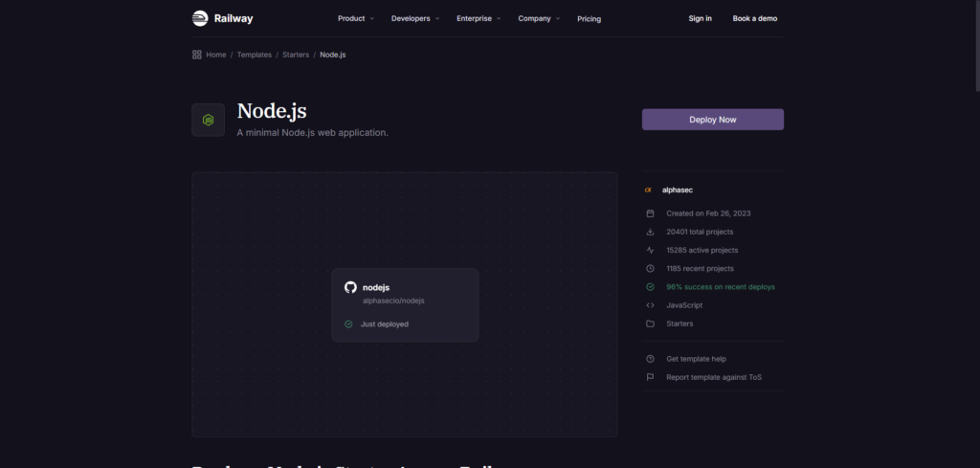980x468 pixels.
Task: Click the Railway brand name text
Action: pyautogui.click(x=234, y=19)
